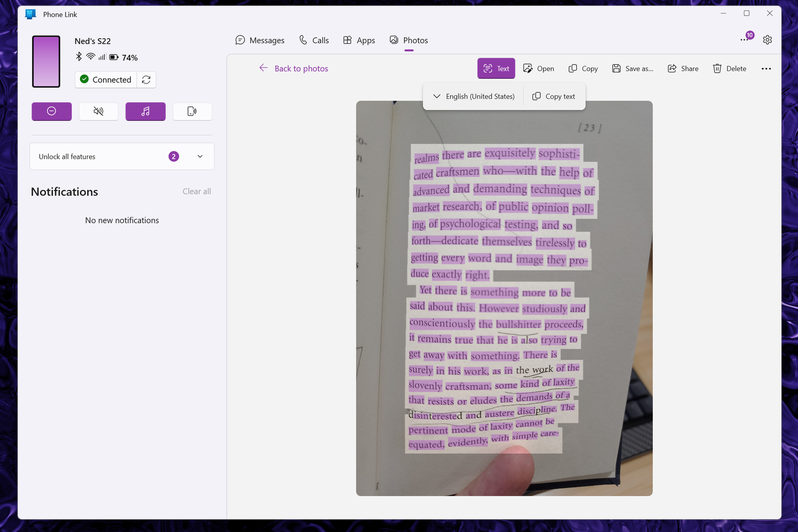
Task: Select English (United States) language
Action: 473,96
